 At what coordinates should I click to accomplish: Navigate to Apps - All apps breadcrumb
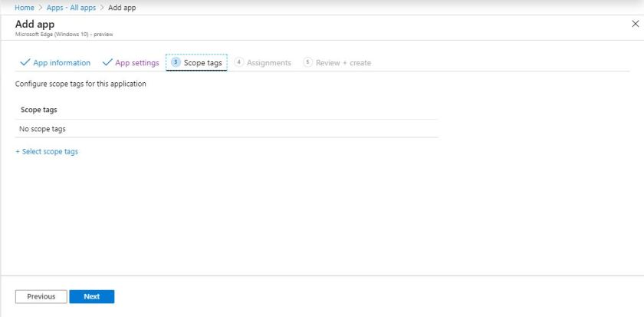pos(71,8)
